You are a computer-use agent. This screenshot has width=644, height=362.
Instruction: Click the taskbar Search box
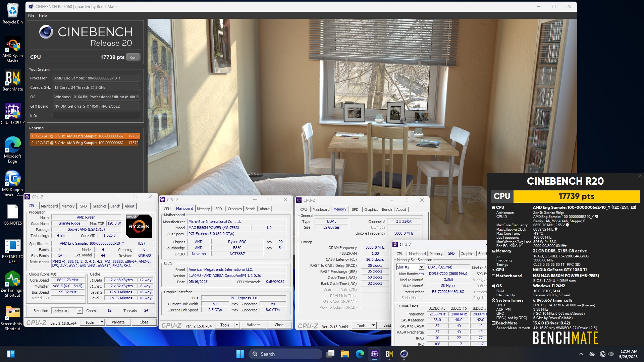click(x=285, y=354)
